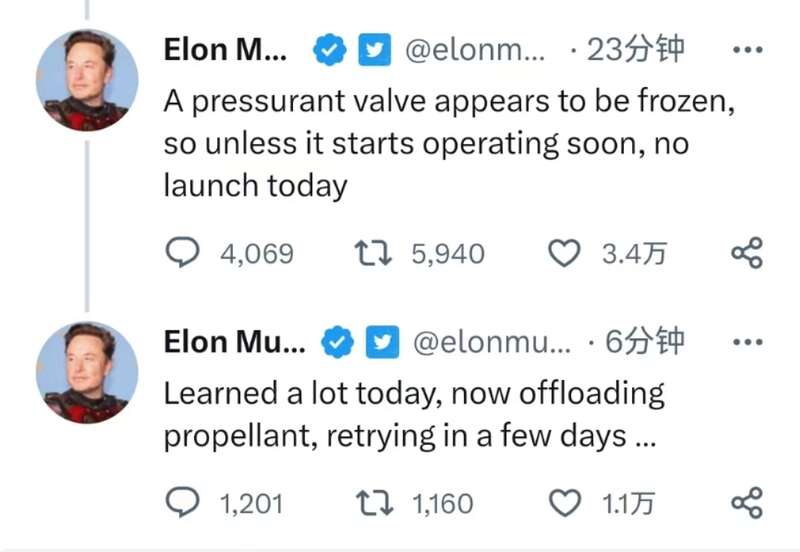The height and width of the screenshot is (552, 800).
Task: Click the display name on second tweet
Action: tap(234, 342)
